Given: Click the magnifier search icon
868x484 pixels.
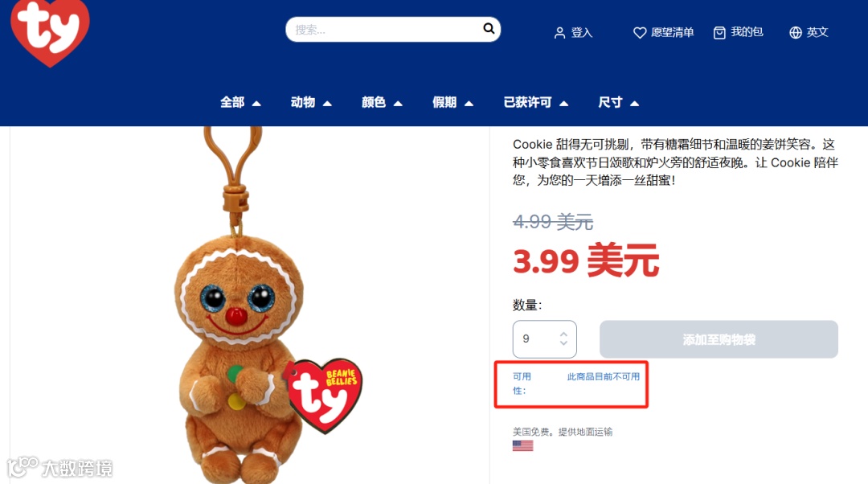Looking at the screenshot, I should coord(489,28).
